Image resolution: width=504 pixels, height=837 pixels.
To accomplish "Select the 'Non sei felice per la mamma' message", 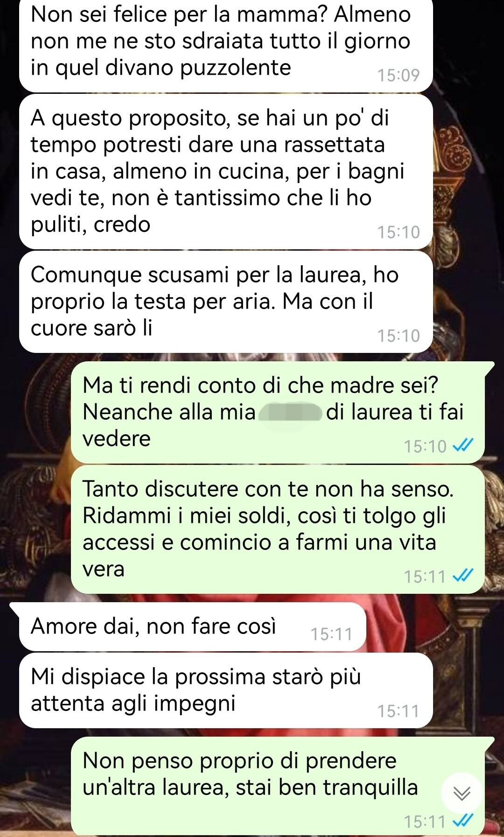I will point(226,45).
